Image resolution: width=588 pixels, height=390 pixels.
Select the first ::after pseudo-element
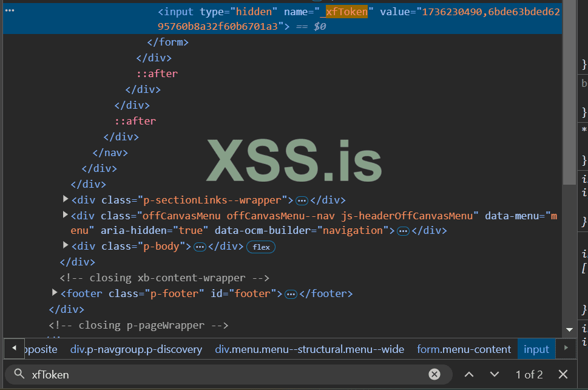157,74
